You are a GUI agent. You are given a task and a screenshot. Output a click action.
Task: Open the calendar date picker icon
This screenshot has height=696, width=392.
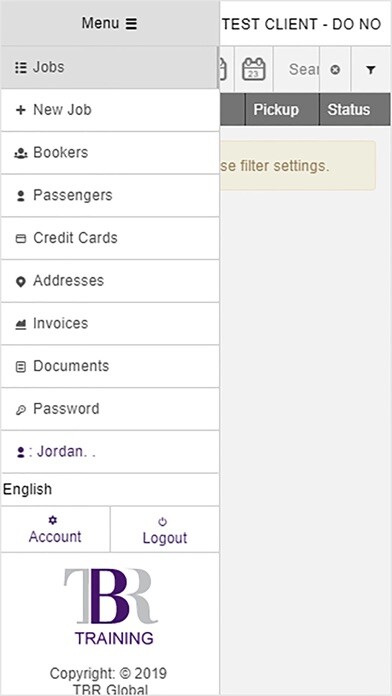(253, 69)
